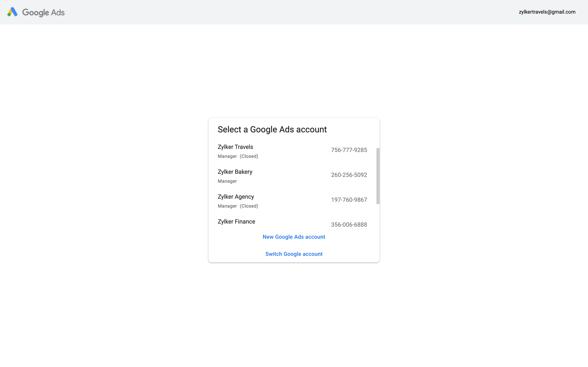Select the Zylker Bakery manager account
588x367 pixels.
(x=235, y=172)
